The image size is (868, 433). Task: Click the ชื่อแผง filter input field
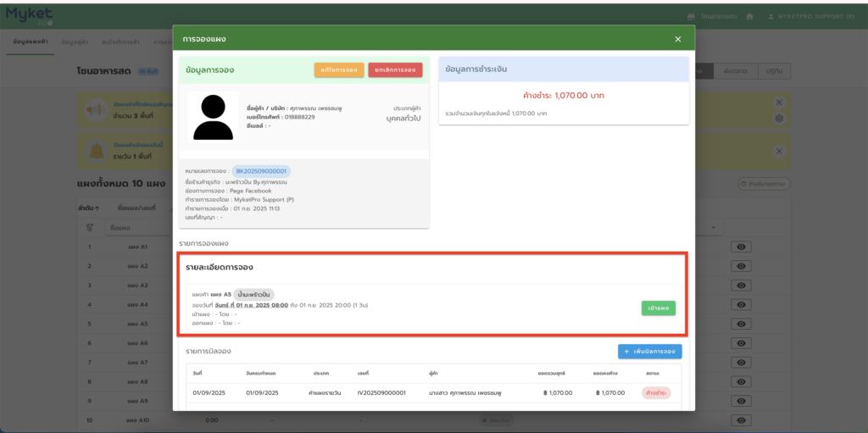coord(138,228)
